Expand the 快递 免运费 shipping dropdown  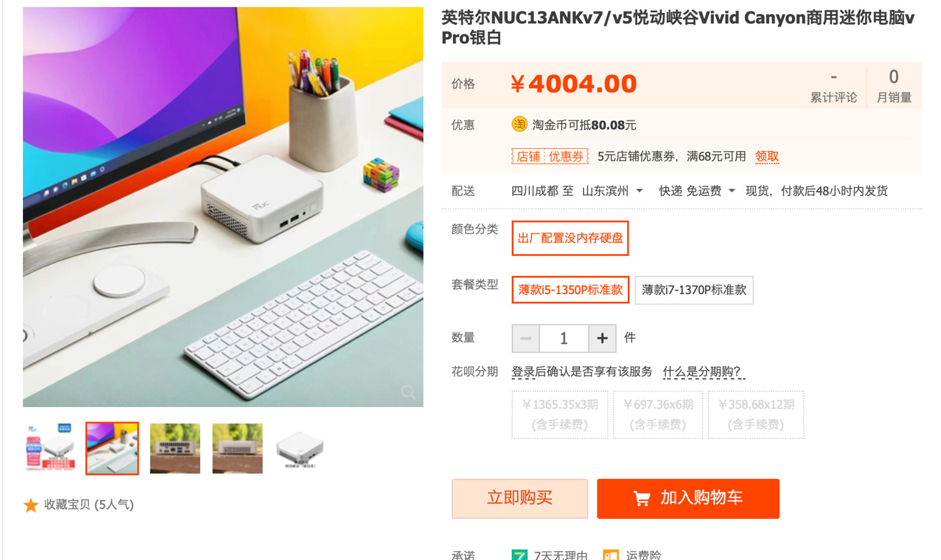coord(697,191)
